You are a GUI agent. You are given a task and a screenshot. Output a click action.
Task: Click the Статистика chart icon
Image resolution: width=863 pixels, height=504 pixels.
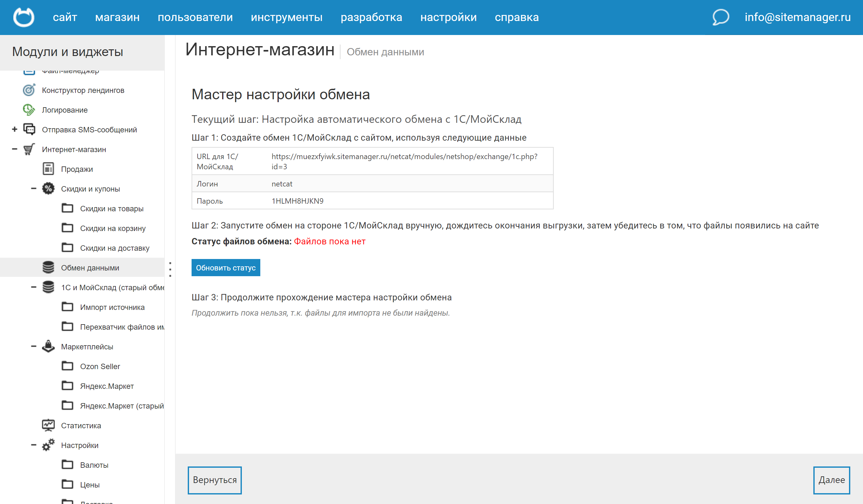coord(48,425)
